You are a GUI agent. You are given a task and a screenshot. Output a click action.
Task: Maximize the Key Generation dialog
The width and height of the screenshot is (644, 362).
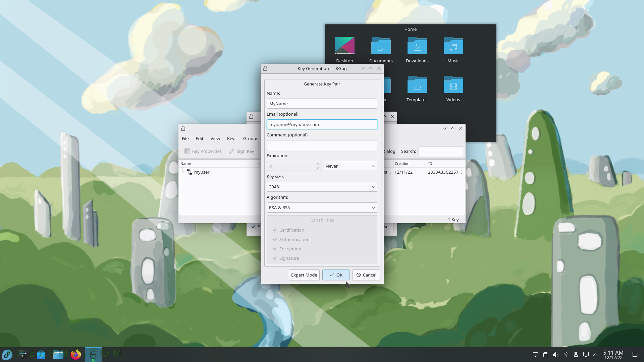[x=371, y=68]
